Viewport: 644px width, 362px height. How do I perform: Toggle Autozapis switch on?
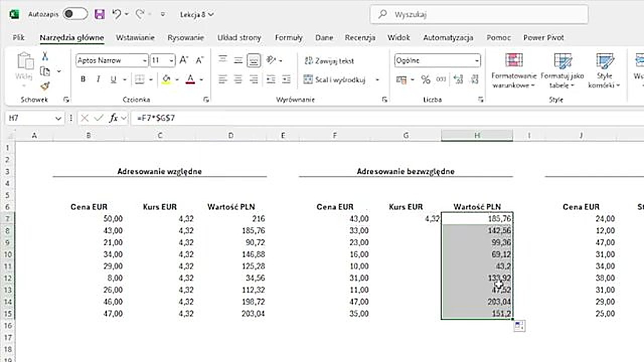[74, 14]
